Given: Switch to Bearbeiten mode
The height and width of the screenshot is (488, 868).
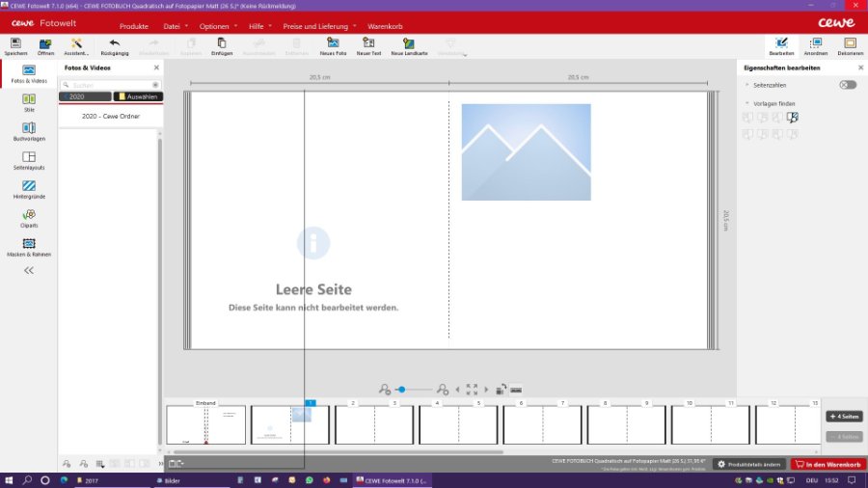Looking at the screenshot, I should [781, 46].
